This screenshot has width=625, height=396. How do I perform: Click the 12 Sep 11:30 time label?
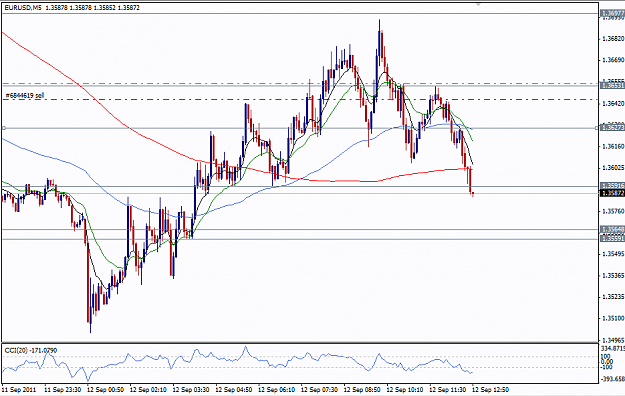click(x=448, y=390)
